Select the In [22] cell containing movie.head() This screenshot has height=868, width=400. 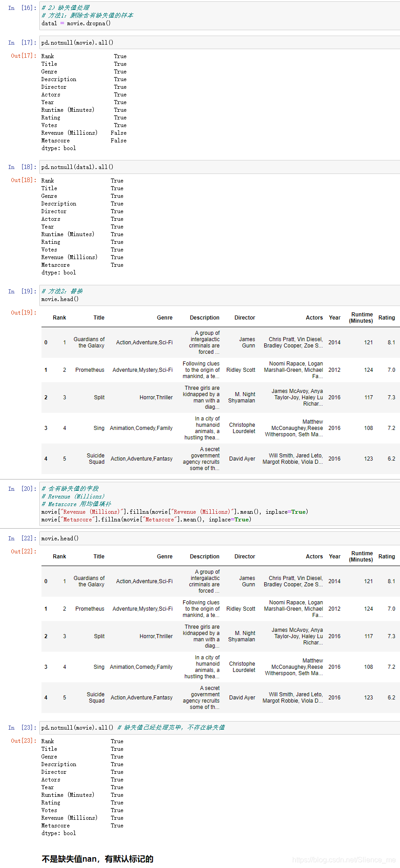220,538
